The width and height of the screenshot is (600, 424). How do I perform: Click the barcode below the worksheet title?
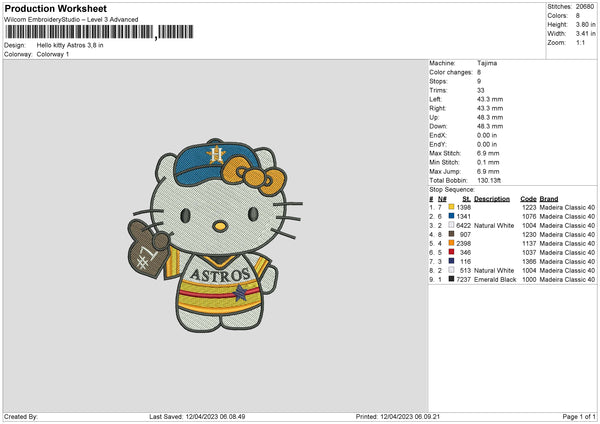click(99, 32)
